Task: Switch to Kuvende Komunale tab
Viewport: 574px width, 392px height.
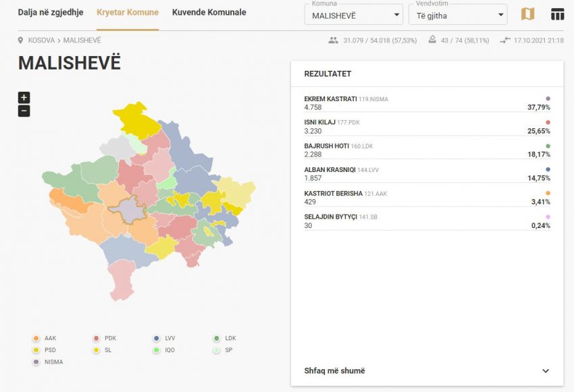Action: pos(209,13)
